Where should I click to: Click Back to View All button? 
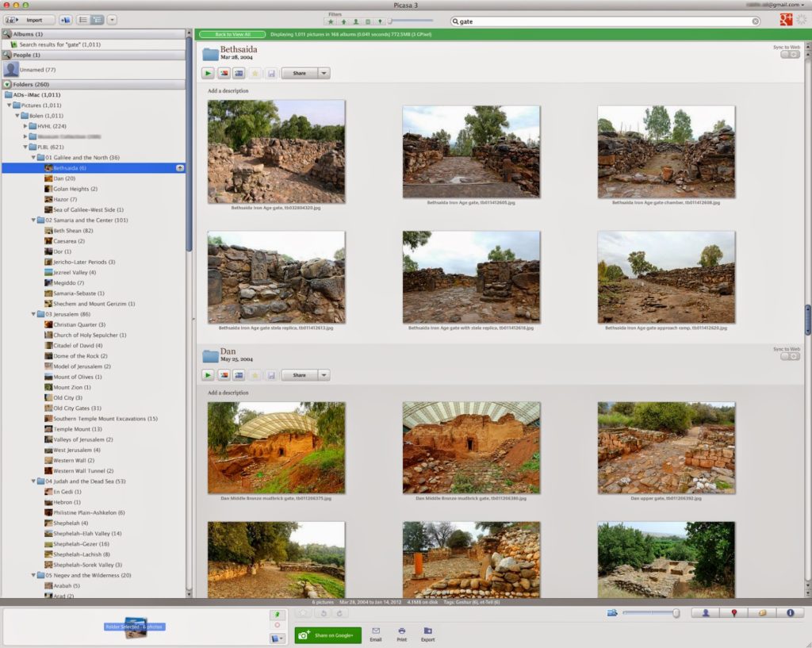click(232, 34)
